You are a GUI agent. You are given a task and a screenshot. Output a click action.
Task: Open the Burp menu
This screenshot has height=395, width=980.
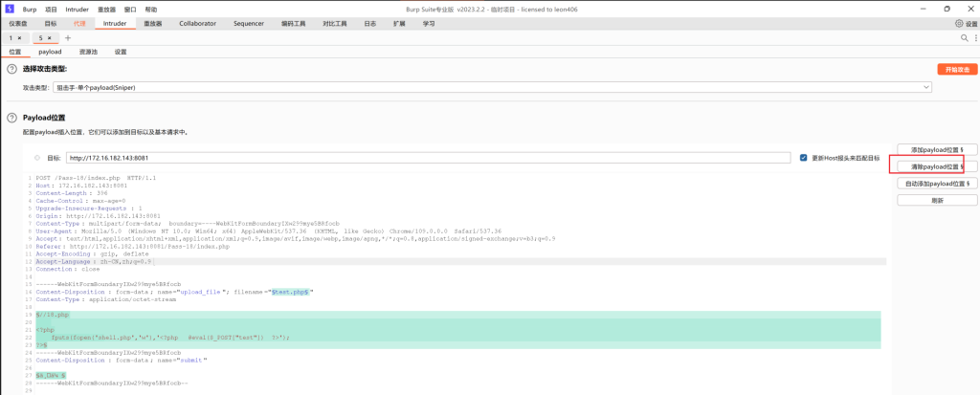30,10
